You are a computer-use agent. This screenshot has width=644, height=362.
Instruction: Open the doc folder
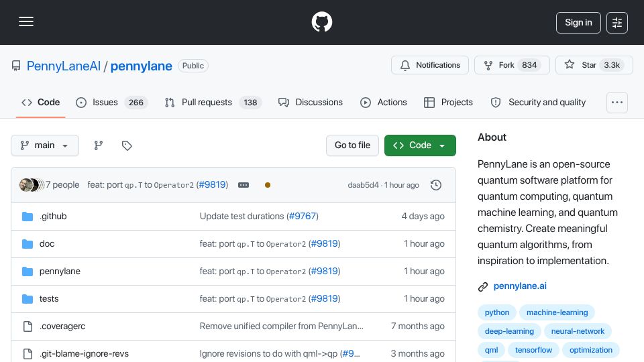pos(47,244)
